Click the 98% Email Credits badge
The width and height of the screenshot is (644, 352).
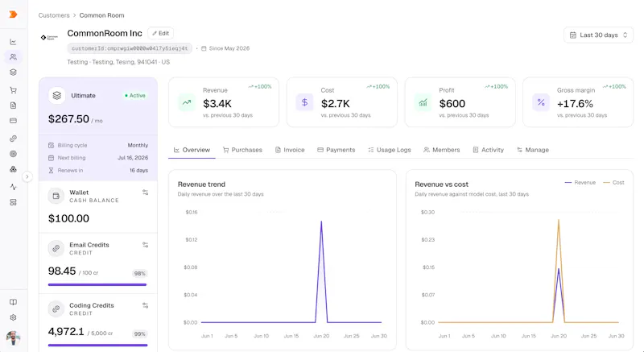tap(139, 274)
